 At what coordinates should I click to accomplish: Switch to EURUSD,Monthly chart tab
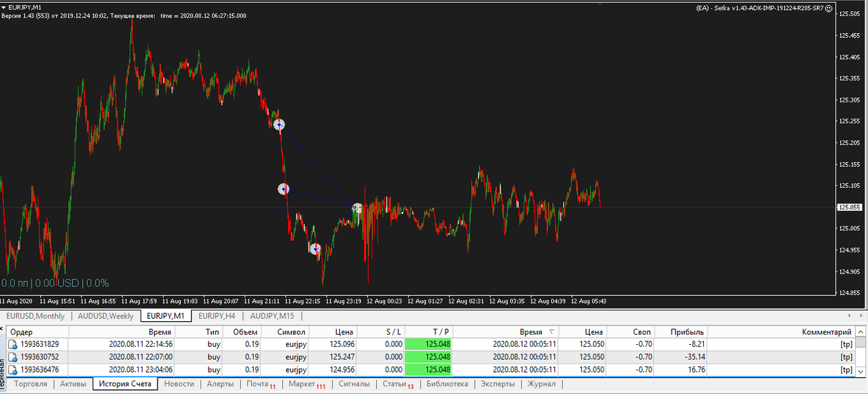click(x=36, y=316)
